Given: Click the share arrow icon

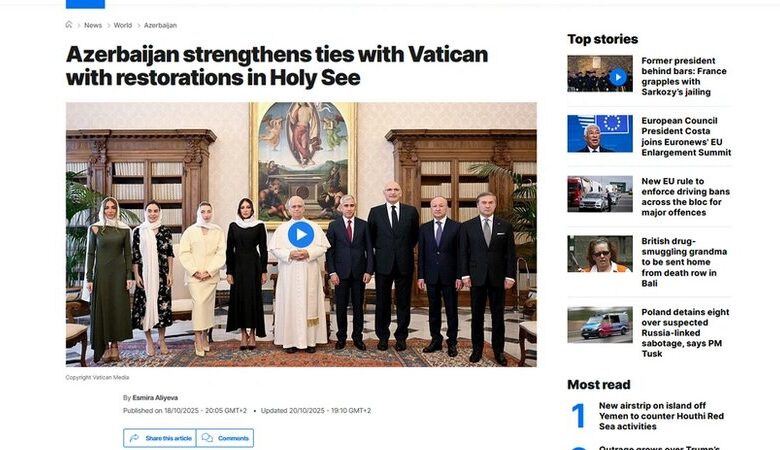Looking at the screenshot, I should point(134,438).
